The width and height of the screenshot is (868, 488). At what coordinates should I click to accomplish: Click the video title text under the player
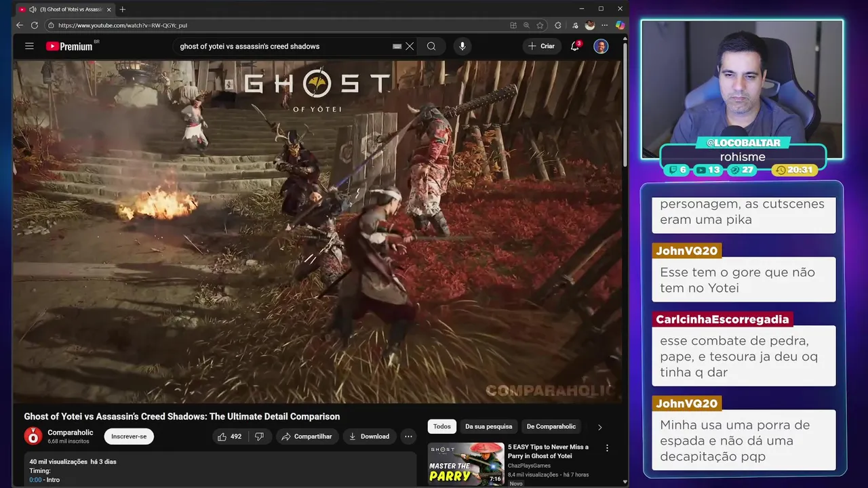click(182, 417)
